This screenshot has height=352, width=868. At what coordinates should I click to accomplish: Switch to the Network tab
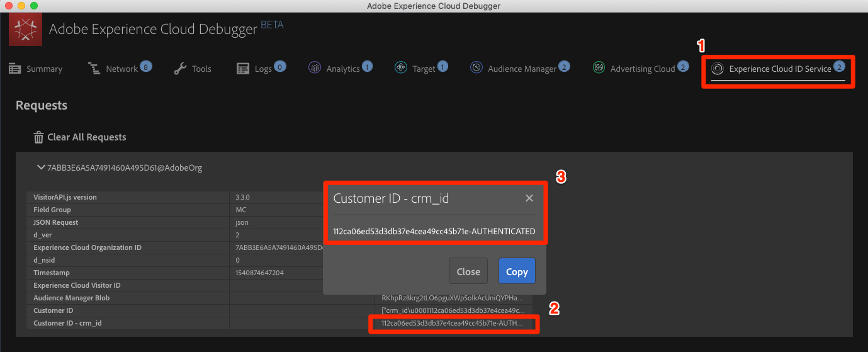[120, 67]
